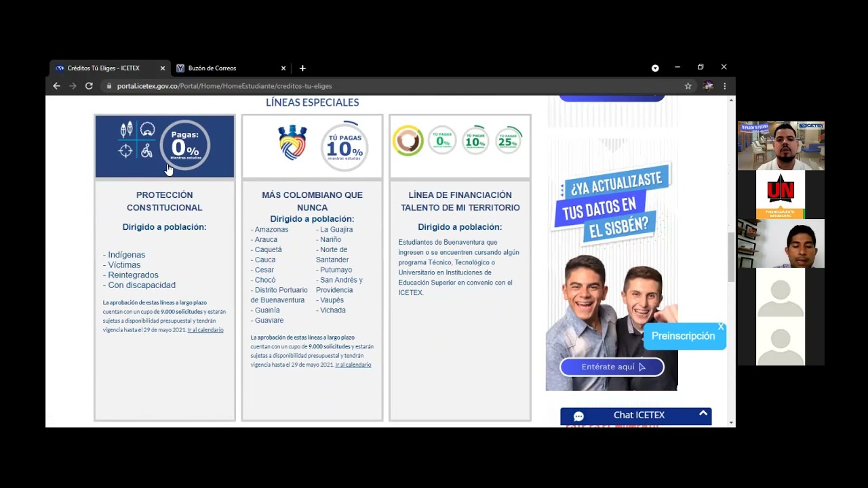Follow Ir al calendario in Protección Constitucional
Image resolution: width=868 pixels, height=488 pixels.
point(205,330)
